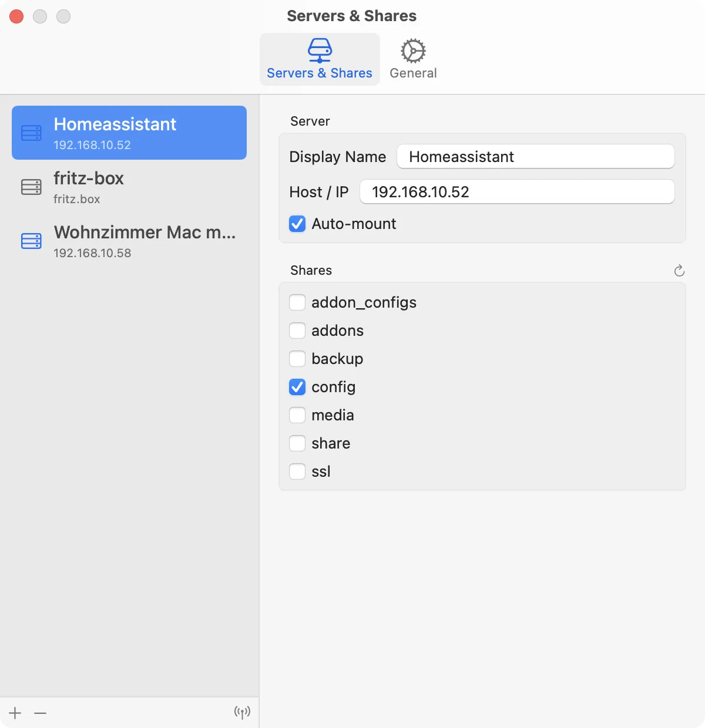Screen dimensions: 705x728
Task: Switch to the Servers & Shares tab
Action: [320, 59]
